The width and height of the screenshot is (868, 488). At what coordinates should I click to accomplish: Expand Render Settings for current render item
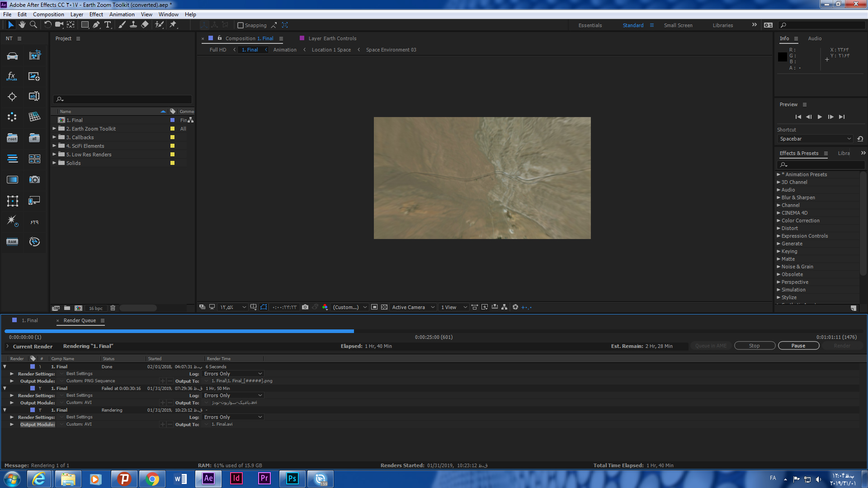12,417
